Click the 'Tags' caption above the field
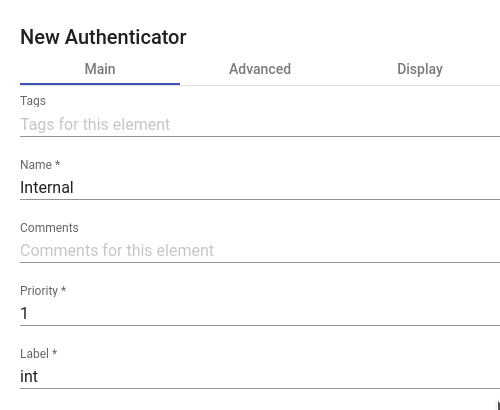Screen dimensions: 500x410 click(33, 101)
